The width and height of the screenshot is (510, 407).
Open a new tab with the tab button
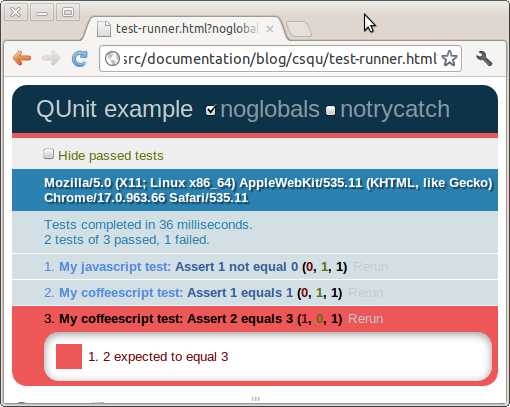pyautogui.click(x=299, y=29)
